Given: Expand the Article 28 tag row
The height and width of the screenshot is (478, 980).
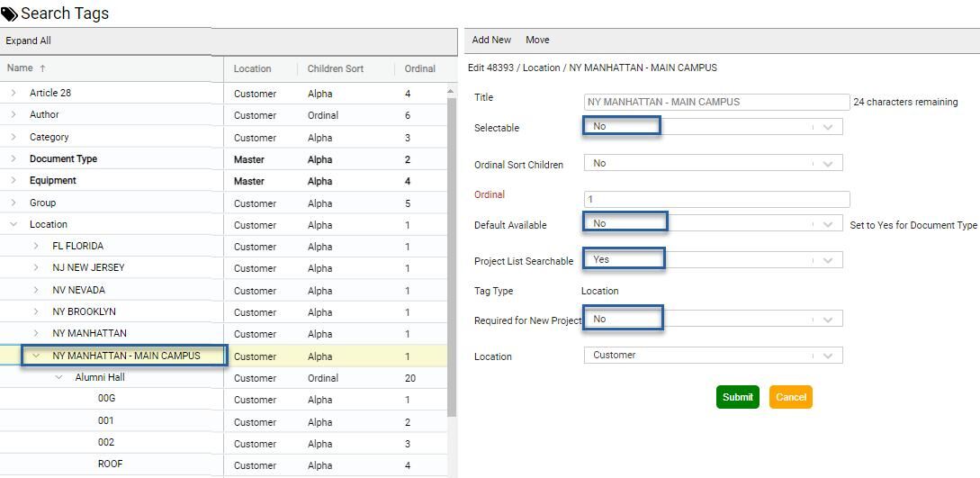Looking at the screenshot, I should point(13,93).
